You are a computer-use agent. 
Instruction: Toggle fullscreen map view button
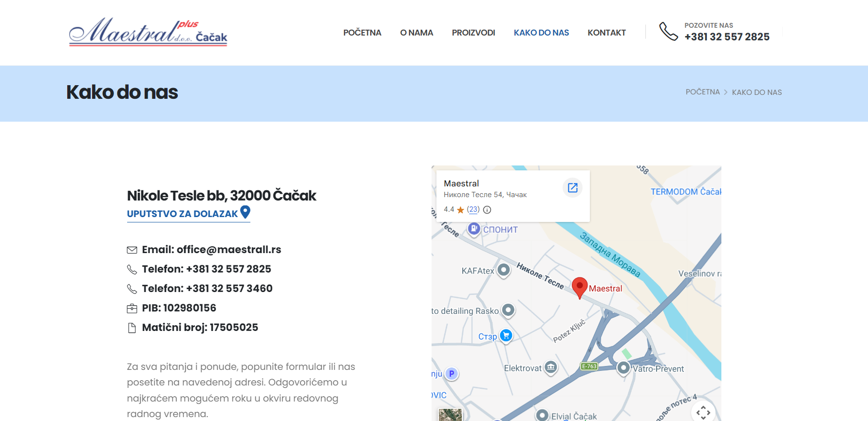(703, 412)
